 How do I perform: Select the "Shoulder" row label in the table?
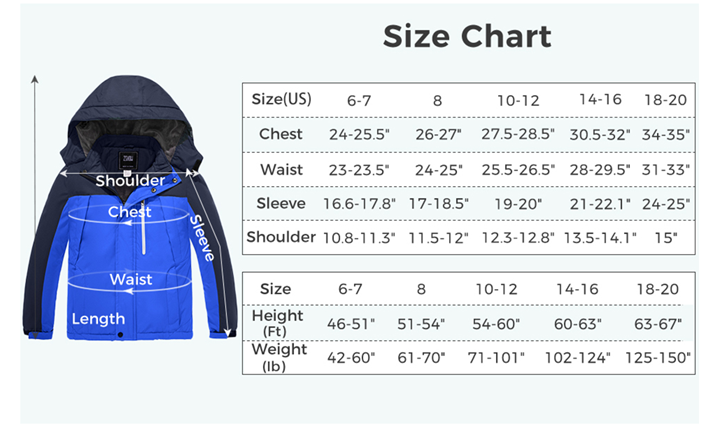pos(281,237)
